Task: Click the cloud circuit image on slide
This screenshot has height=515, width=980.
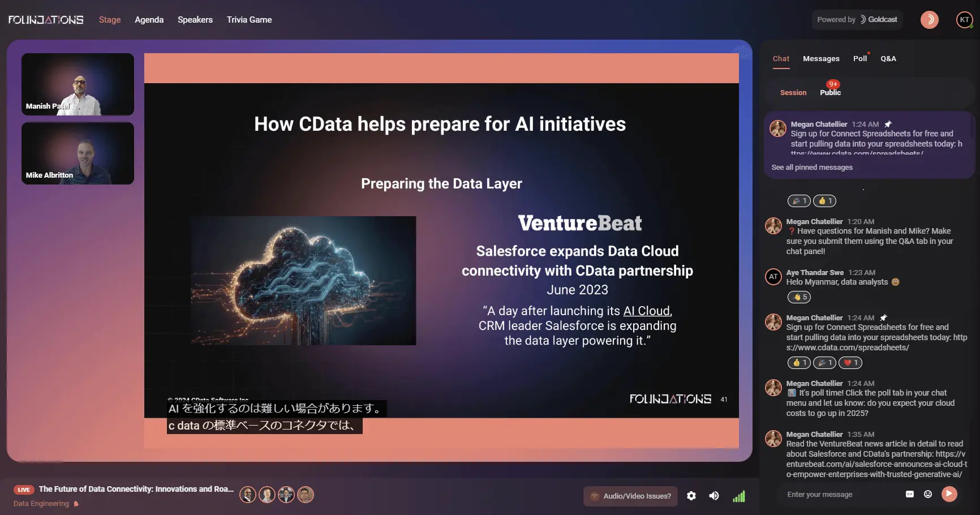Action: [x=303, y=281]
